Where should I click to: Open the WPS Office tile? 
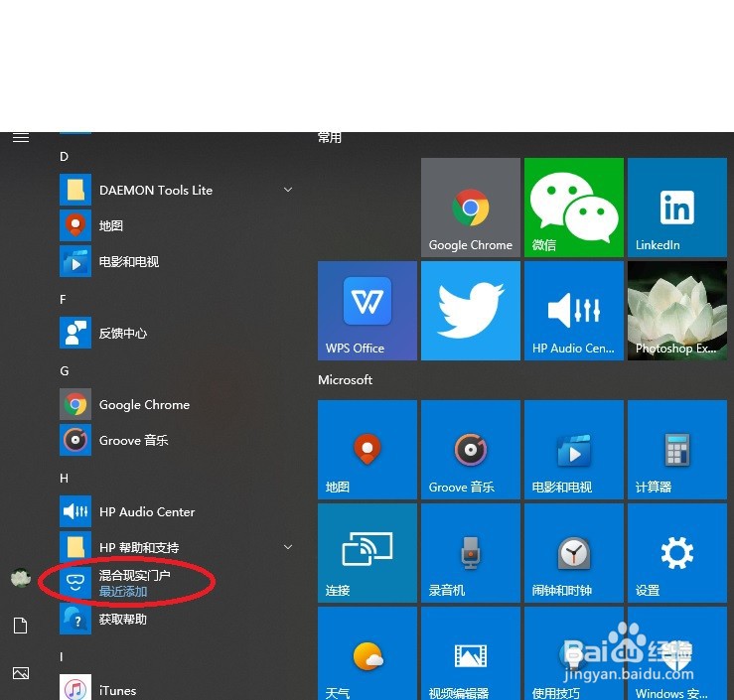point(367,311)
